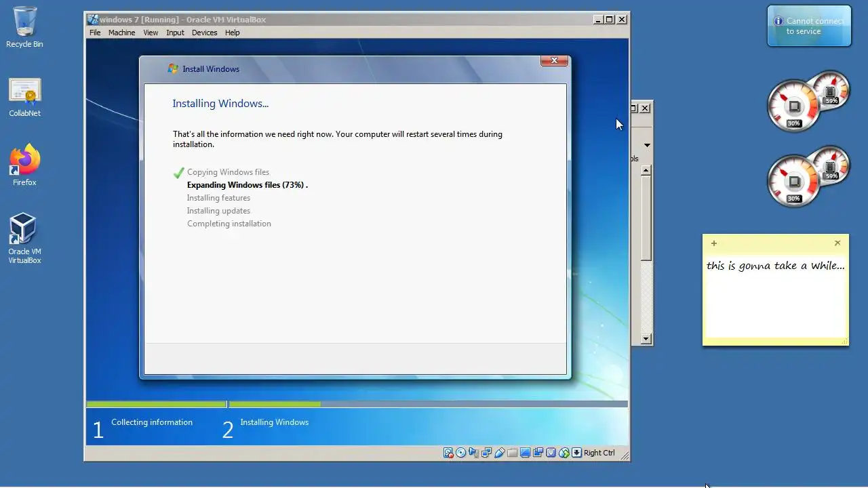Click the scroll down arrow in background window
This screenshot has height=488, width=868.
point(646,339)
